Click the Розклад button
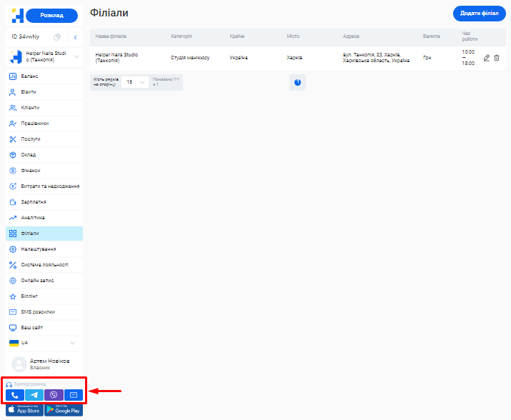The image size is (511, 420). (x=51, y=16)
